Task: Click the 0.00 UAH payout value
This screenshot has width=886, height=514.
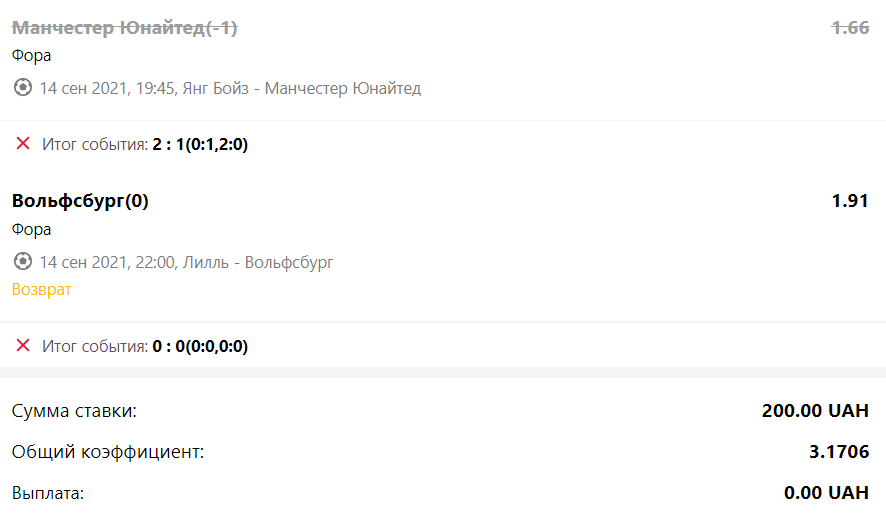Action: coord(827,493)
